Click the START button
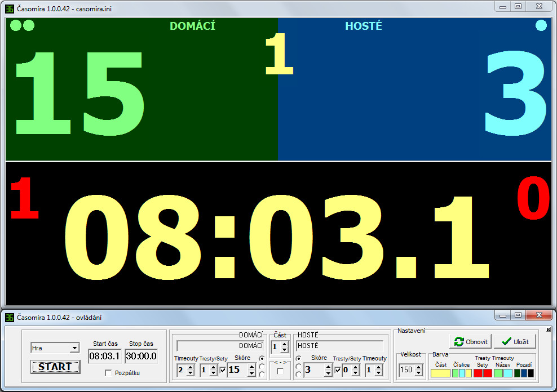 click(x=55, y=367)
